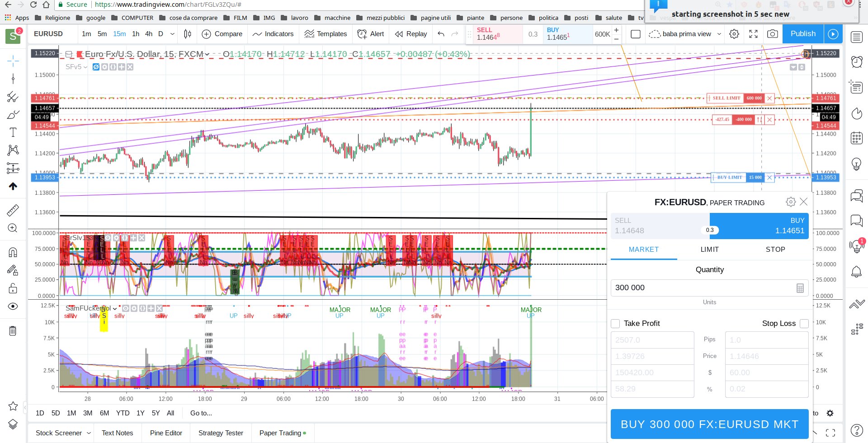Expand the SFv5 indicator menu arrow
Image resolution: width=868 pixels, height=443 pixels.
[85, 67]
